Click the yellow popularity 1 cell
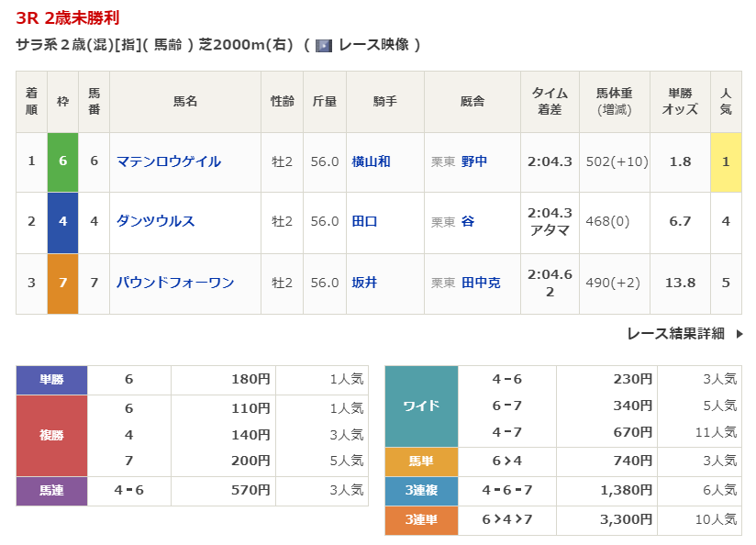Image resolution: width=756 pixels, height=545 pixels. [726, 161]
